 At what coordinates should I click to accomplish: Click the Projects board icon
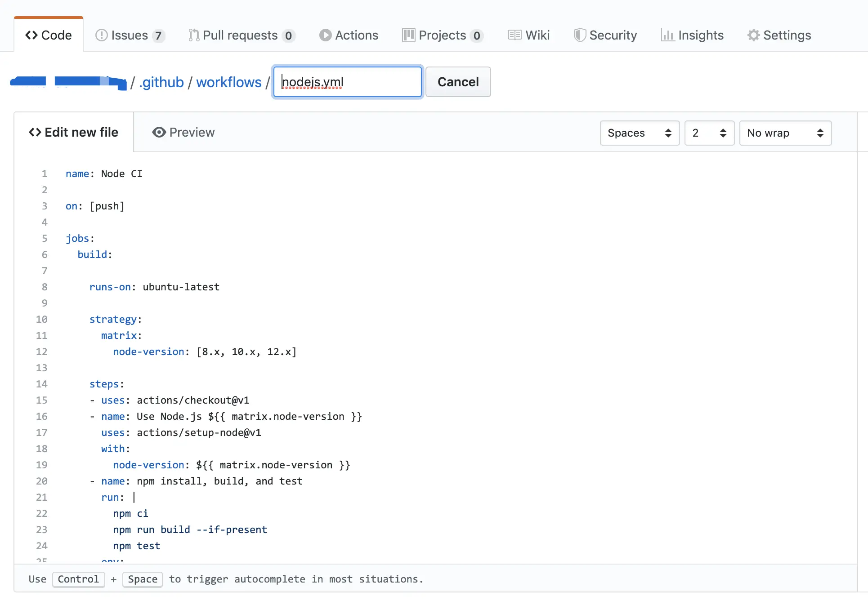tap(408, 35)
